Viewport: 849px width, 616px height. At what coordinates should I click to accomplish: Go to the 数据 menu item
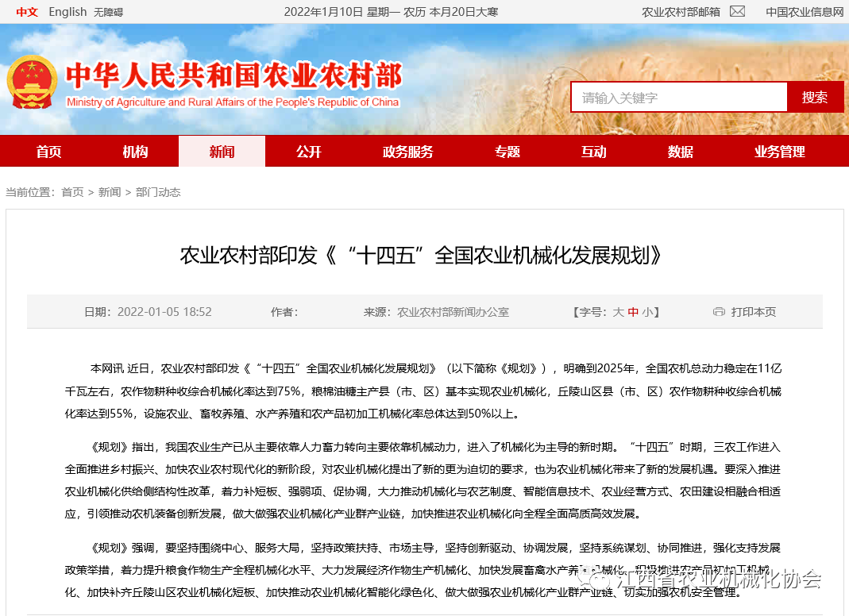[x=680, y=152]
